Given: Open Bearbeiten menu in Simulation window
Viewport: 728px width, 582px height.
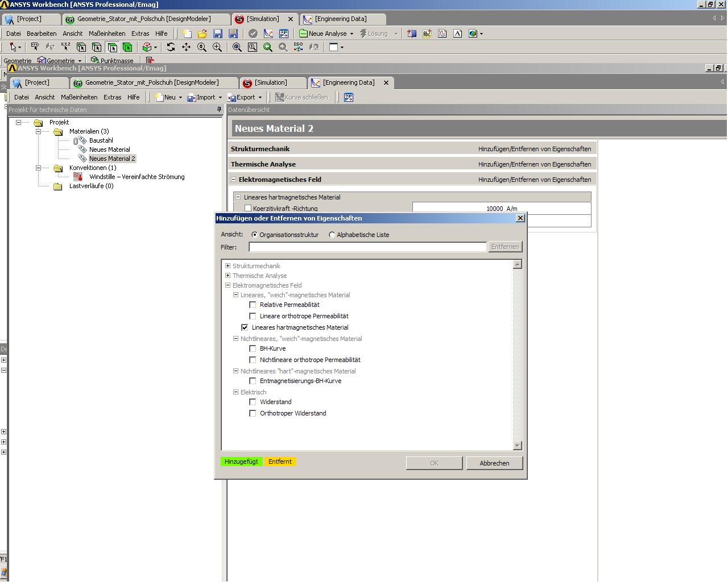Looking at the screenshot, I should point(42,34).
